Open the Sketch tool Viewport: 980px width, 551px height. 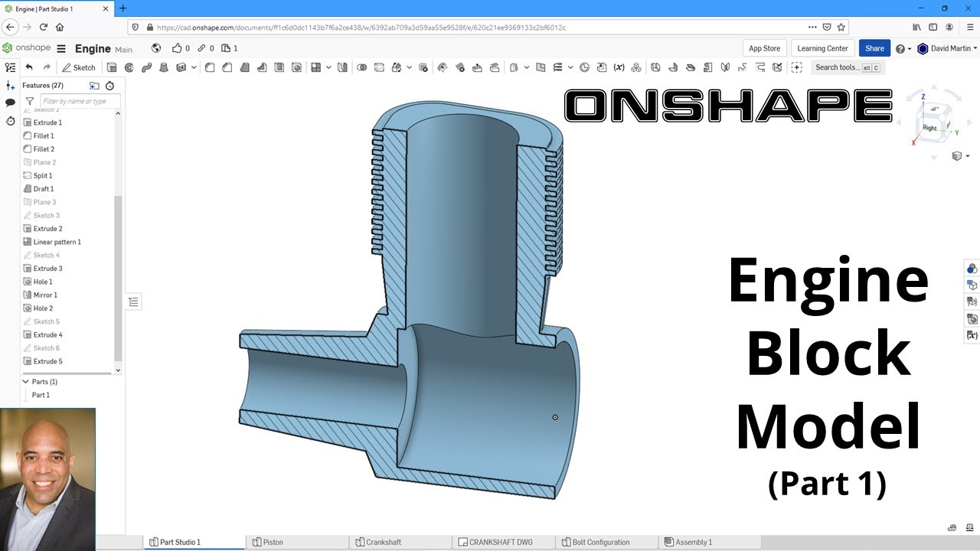click(79, 67)
